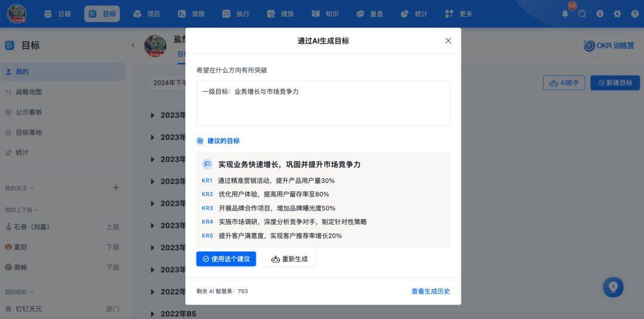Click the 目标 sidebar header icon
This screenshot has height=319, width=644.
click(10, 45)
